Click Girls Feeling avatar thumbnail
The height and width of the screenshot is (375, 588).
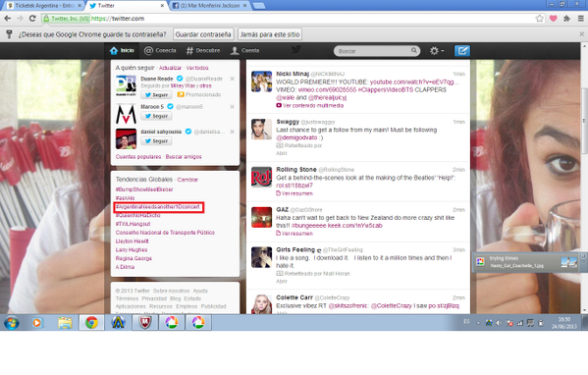[261, 257]
